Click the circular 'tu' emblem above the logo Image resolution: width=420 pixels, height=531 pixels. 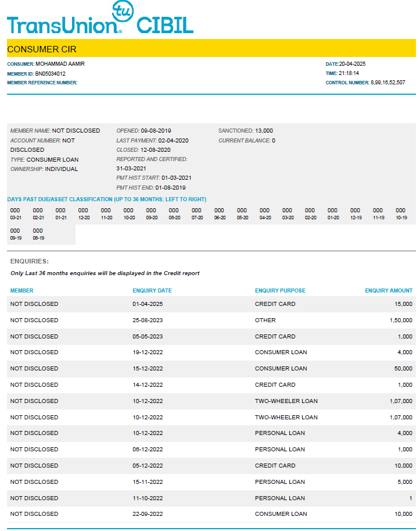(x=123, y=11)
